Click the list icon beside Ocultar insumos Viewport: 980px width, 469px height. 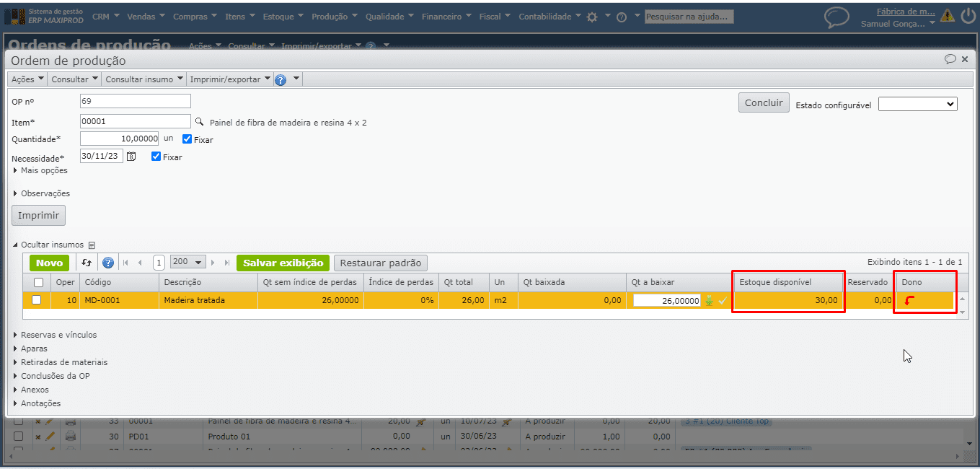92,245
